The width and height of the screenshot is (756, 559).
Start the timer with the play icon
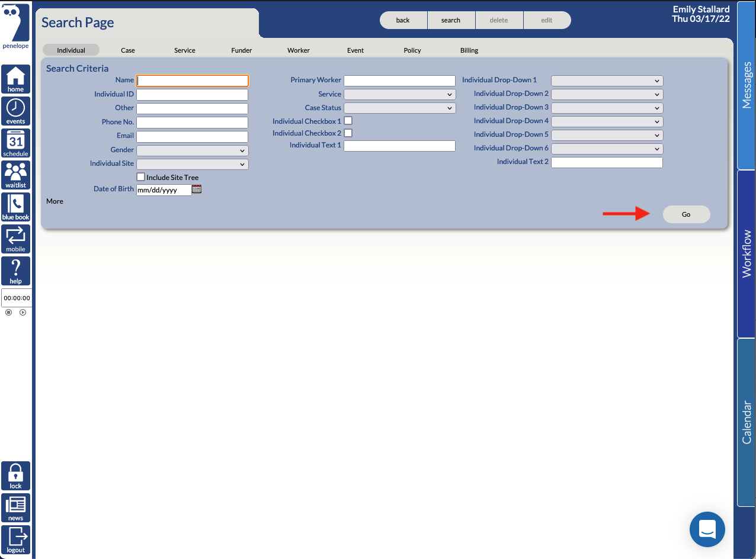(x=23, y=312)
